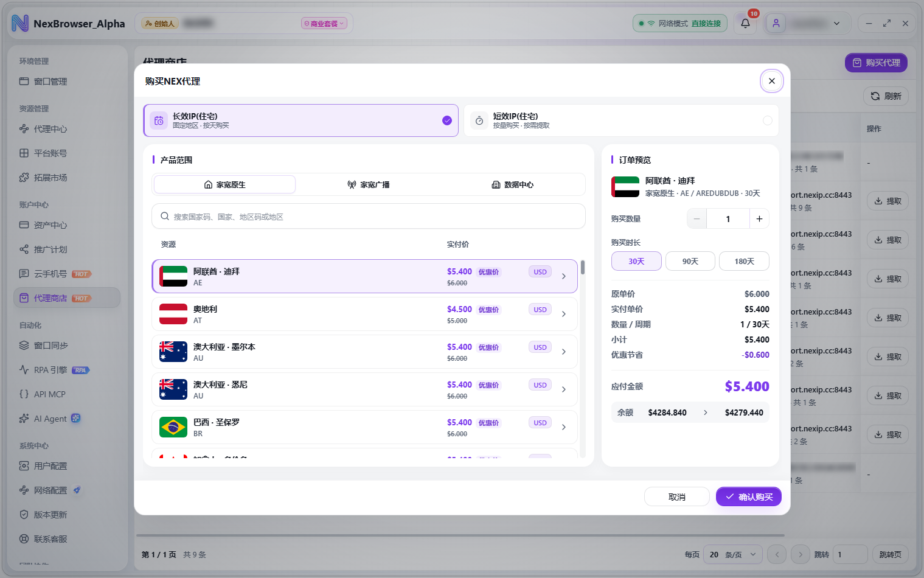Close the 购买NEX代理 dialog

[x=772, y=81]
